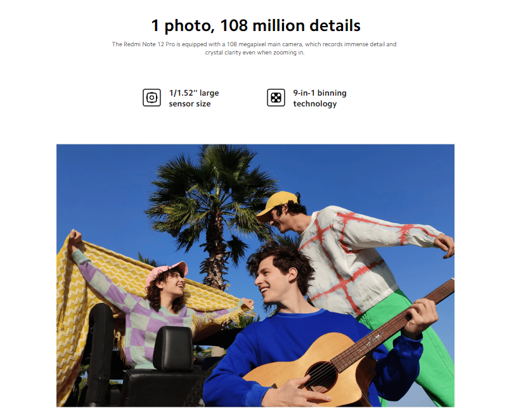Select the "9-in-1 binning technology" label
This screenshot has width=516, height=420.
point(319,98)
